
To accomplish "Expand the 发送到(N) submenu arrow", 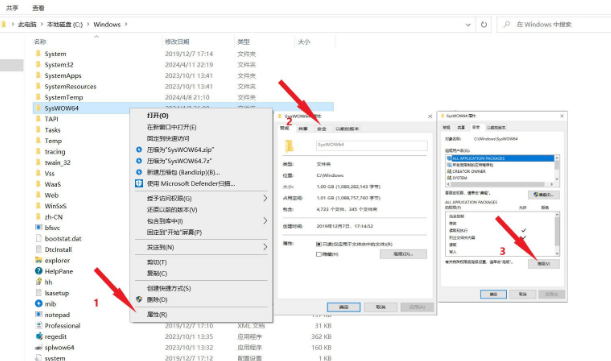I will coord(265,247).
